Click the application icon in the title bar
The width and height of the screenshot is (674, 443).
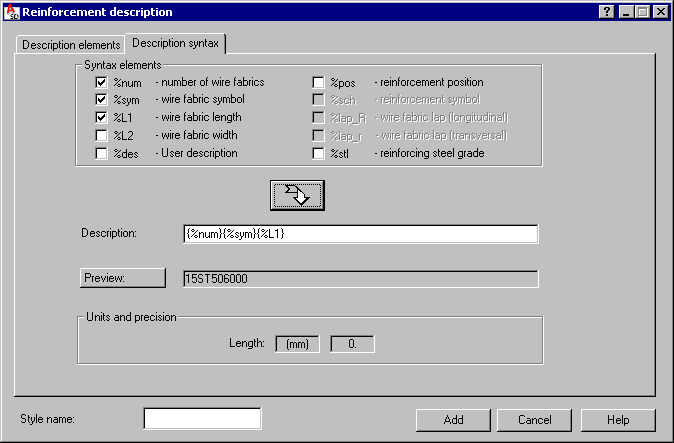pos(12,12)
